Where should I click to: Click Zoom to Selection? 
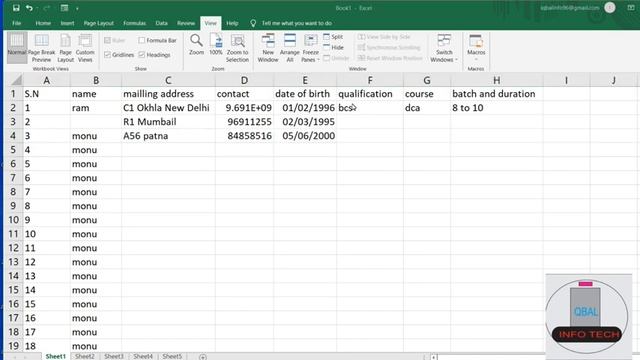click(237, 47)
